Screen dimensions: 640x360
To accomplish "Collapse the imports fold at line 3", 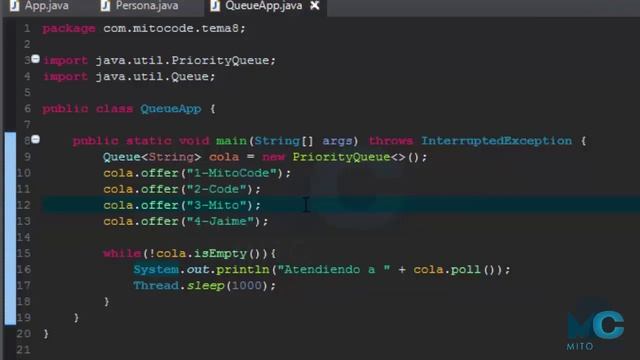I will tap(36, 59).
